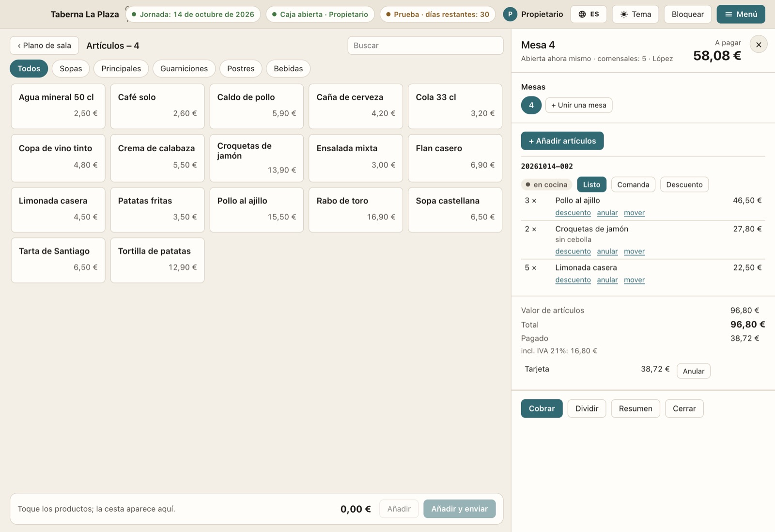Viewport: 775px width, 532px height.
Task: Click Cerrar to close the table
Action: (684, 408)
